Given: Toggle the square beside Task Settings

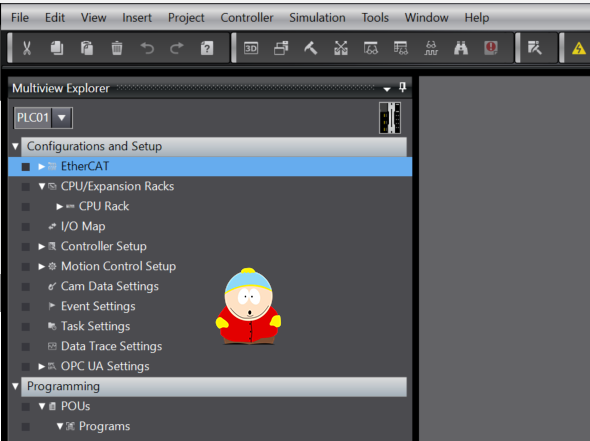Looking at the screenshot, I should coord(26,327).
